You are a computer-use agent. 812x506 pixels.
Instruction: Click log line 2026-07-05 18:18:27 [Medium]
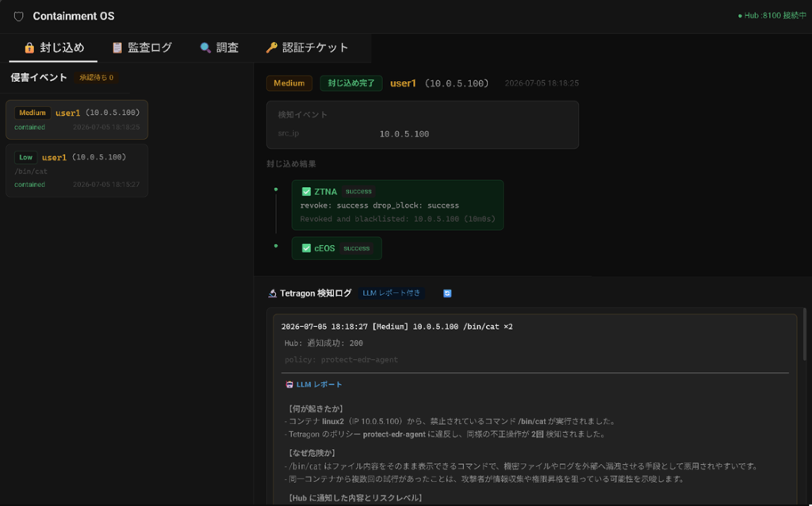click(x=396, y=327)
